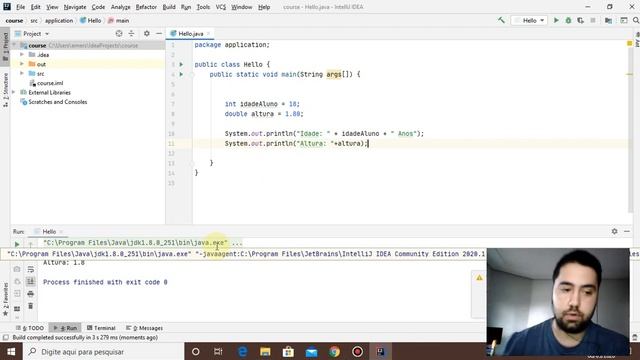Expand the out folder
This screenshot has height=360, width=640.
coord(22,64)
